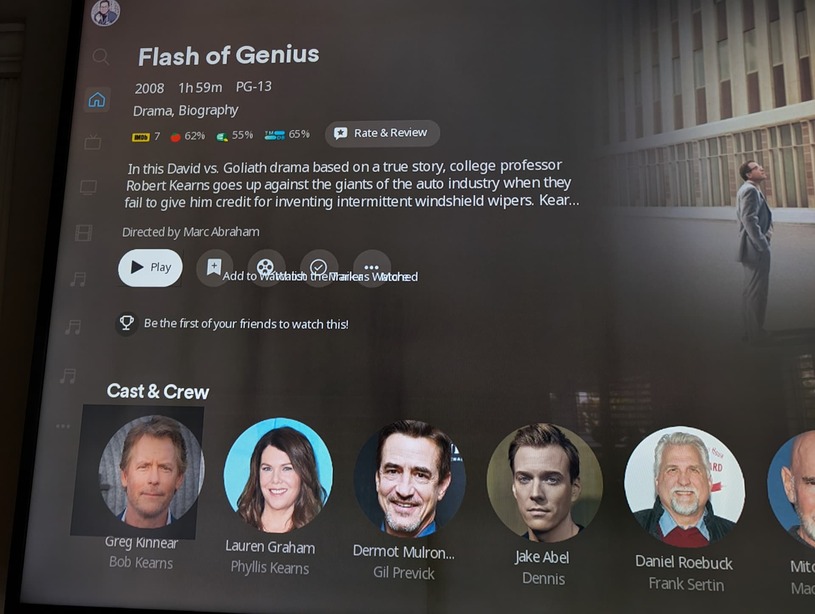This screenshot has width=815, height=614.
Task: Open the Live TV icon in the sidebar
Action: pyautogui.click(x=93, y=141)
